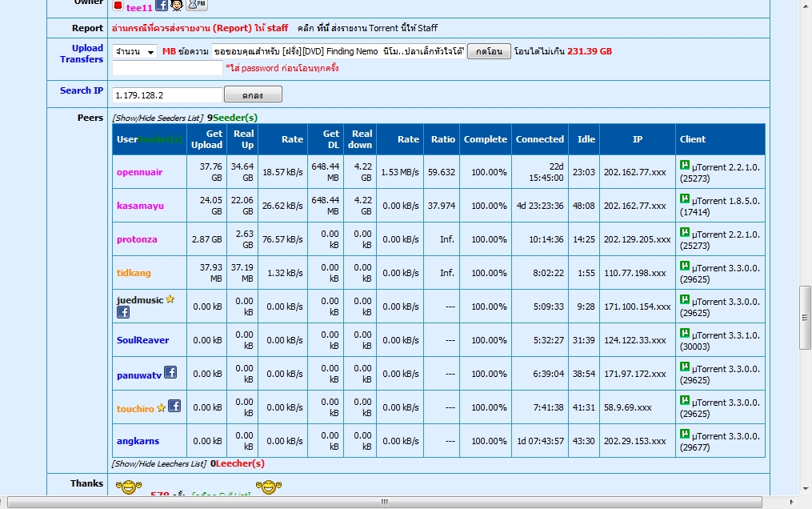Click the 231.39 GB transfer limit text

click(590, 51)
